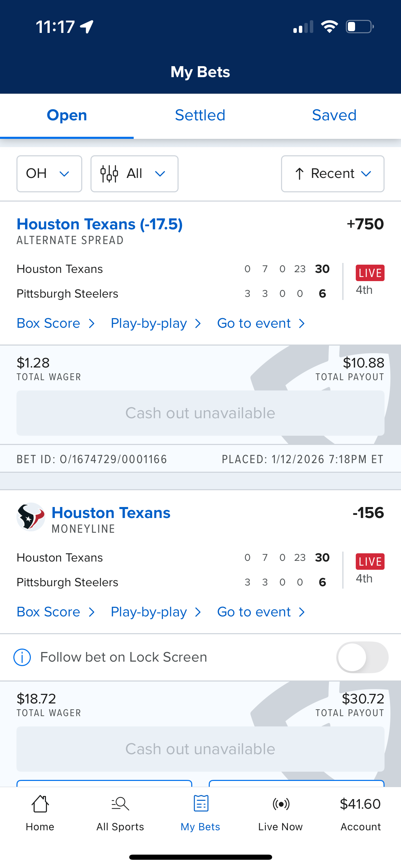Viewport: 401px width, 868px height.
Task: Tap the Home icon in bottom navigation
Action: (40, 804)
